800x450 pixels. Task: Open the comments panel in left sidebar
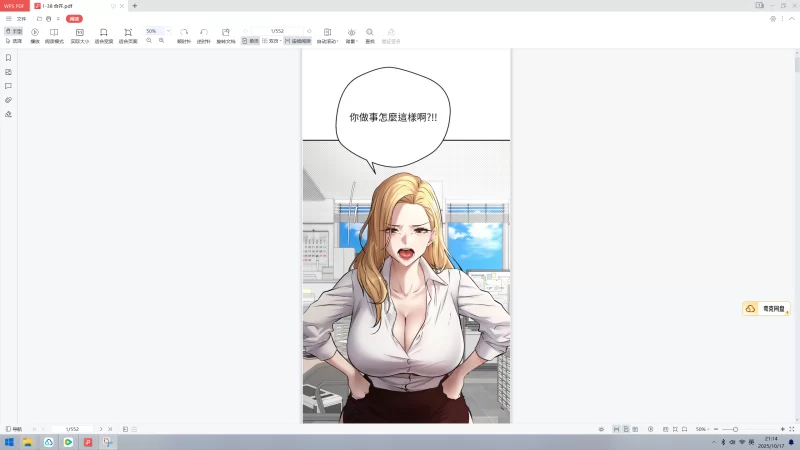[8, 86]
